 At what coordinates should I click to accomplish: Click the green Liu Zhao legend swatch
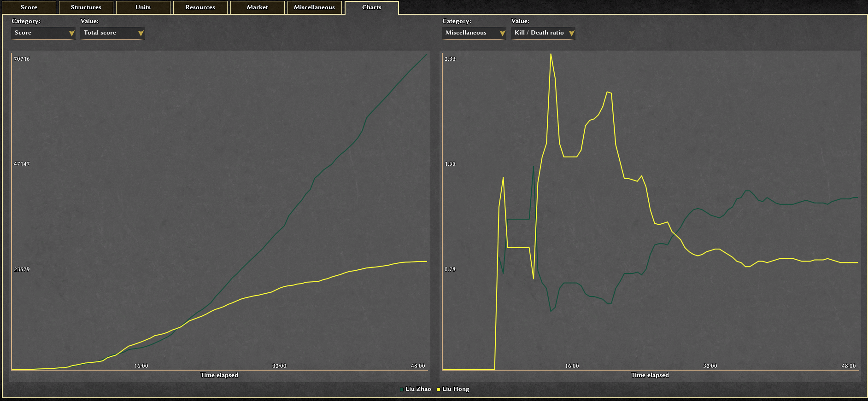(x=402, y=389)
